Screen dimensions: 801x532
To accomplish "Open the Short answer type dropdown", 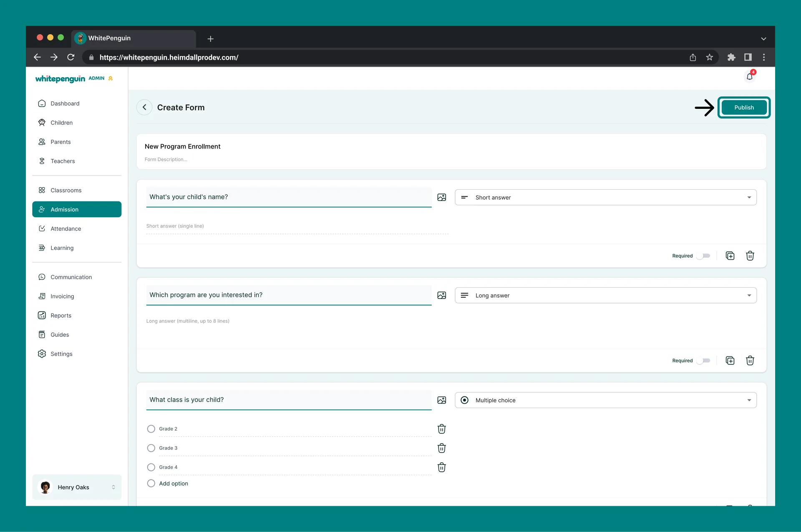I will tap(605, 197).
